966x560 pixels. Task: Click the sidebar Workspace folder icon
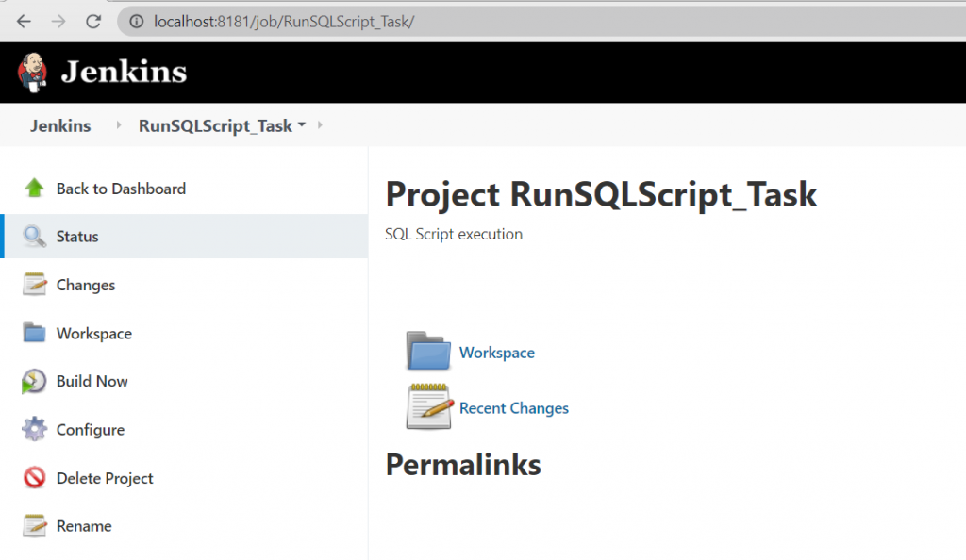click(35, 333)
